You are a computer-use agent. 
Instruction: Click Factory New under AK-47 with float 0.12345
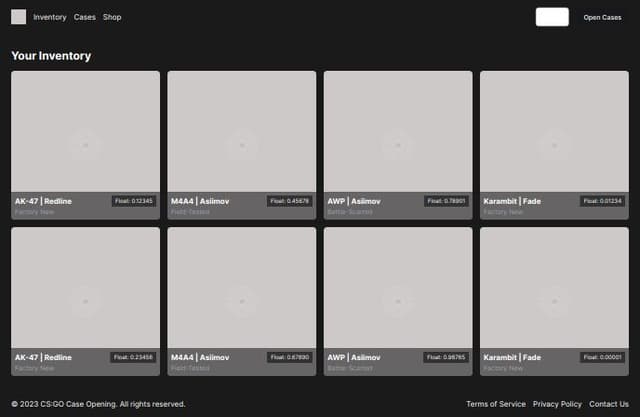point(34,212)
